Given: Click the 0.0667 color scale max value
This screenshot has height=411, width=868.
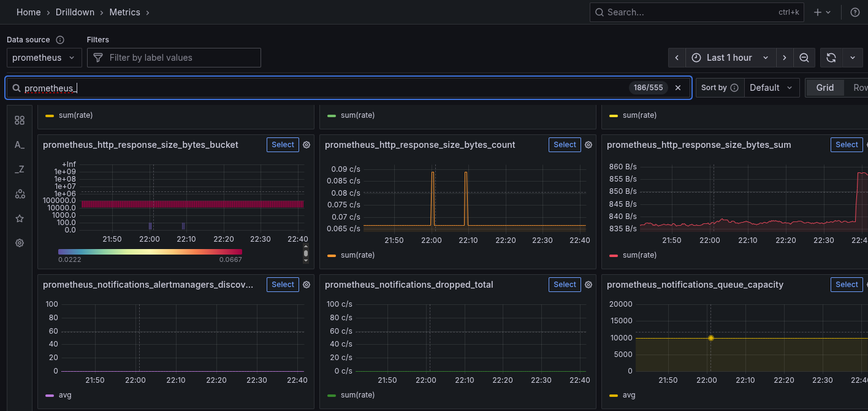Looking at the screenshot, I should 230,259.
